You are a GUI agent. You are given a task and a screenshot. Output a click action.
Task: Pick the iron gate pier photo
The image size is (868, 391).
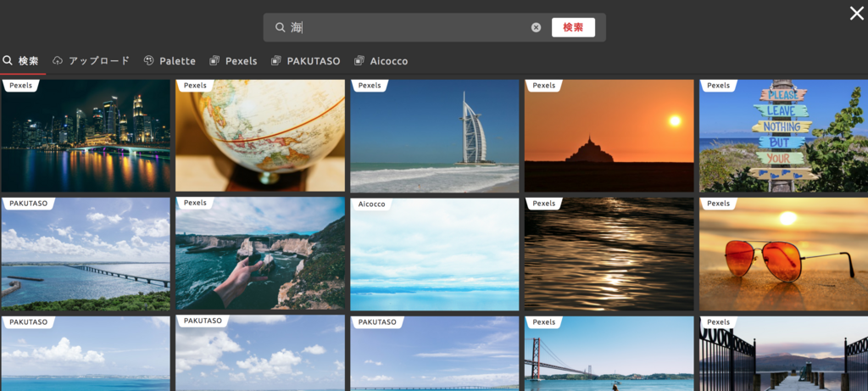(783, 354)
